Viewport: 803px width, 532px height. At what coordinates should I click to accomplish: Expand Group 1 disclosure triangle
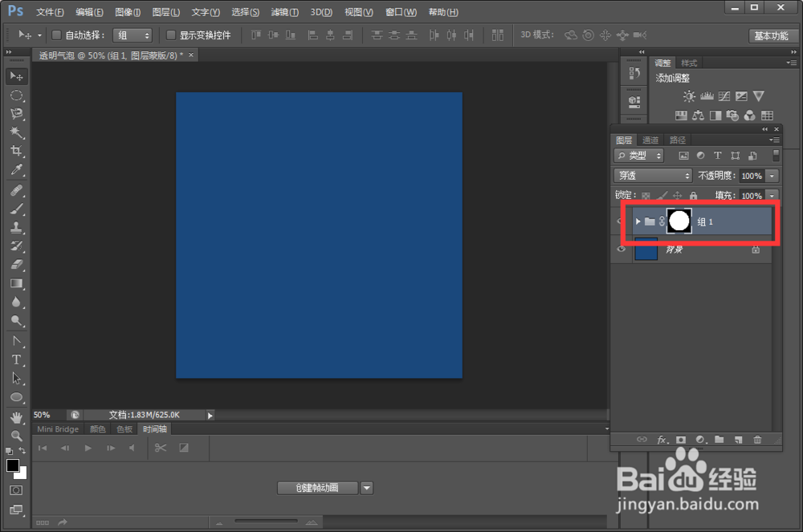638,221
